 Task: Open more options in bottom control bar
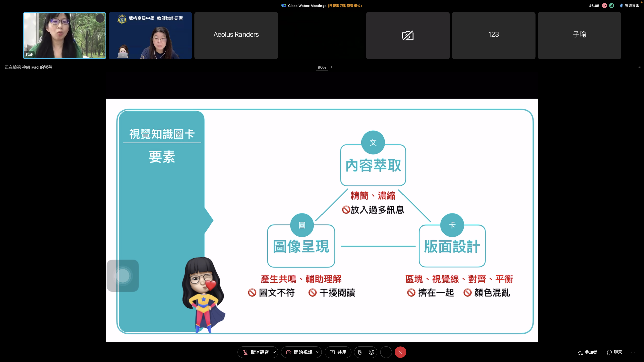(386, 352)
